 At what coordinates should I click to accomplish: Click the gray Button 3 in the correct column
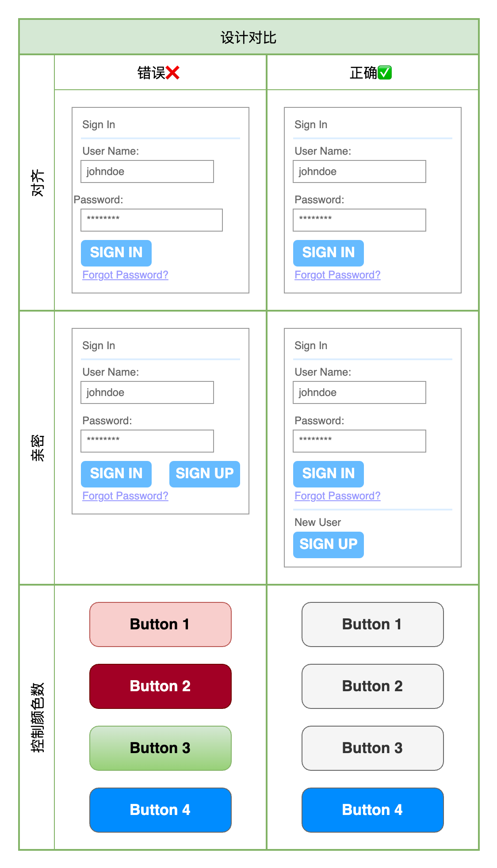click(x=373, y=748)
